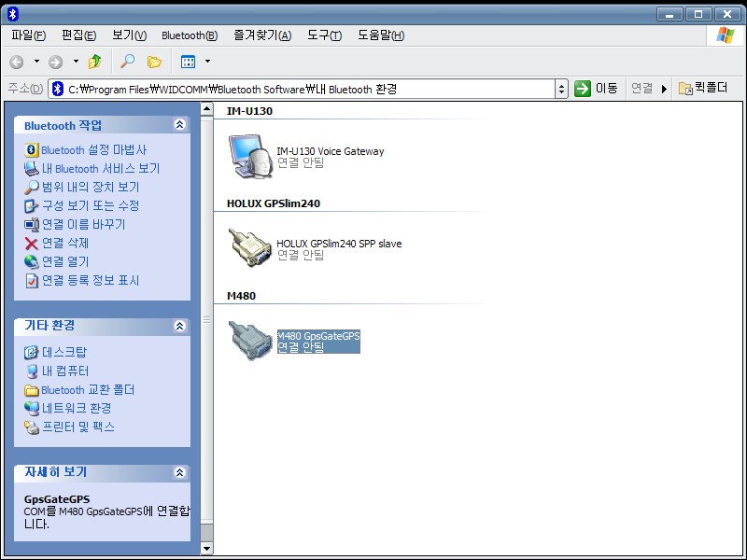Click the green Go arrow icon

tap(582, 89)
